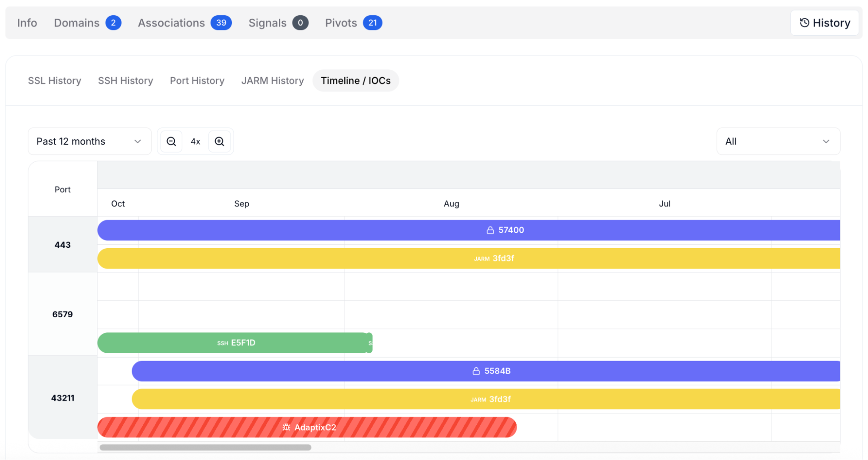Click the zoom in magnifier icon

pos(219,141)
